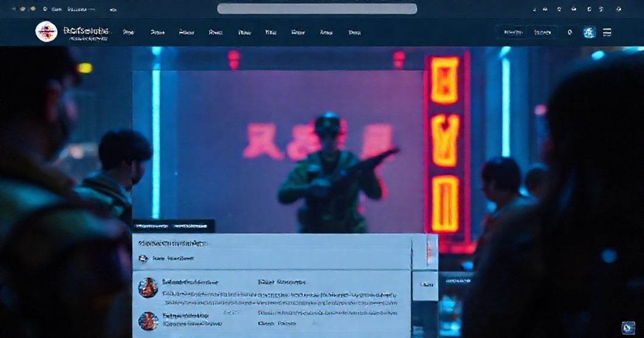644x338 pixels.
Task: Click the blue round profile icon in the navbar
Action: tap(589, 32)
